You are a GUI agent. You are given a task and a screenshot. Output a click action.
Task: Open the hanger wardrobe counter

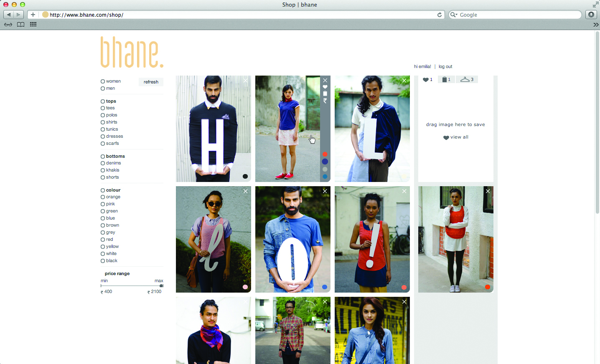click(x=467, y=79)
